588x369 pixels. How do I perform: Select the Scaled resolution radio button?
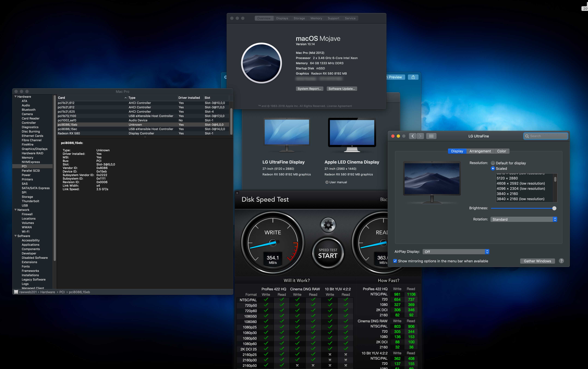point(493,169)
